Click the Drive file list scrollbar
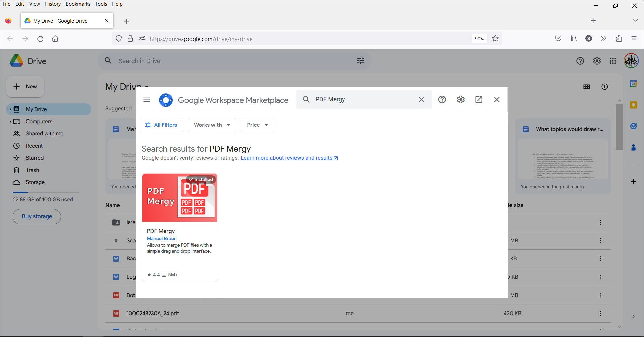Image resolution: width=644 pixels, height=337 pixels. coord(619,127)
